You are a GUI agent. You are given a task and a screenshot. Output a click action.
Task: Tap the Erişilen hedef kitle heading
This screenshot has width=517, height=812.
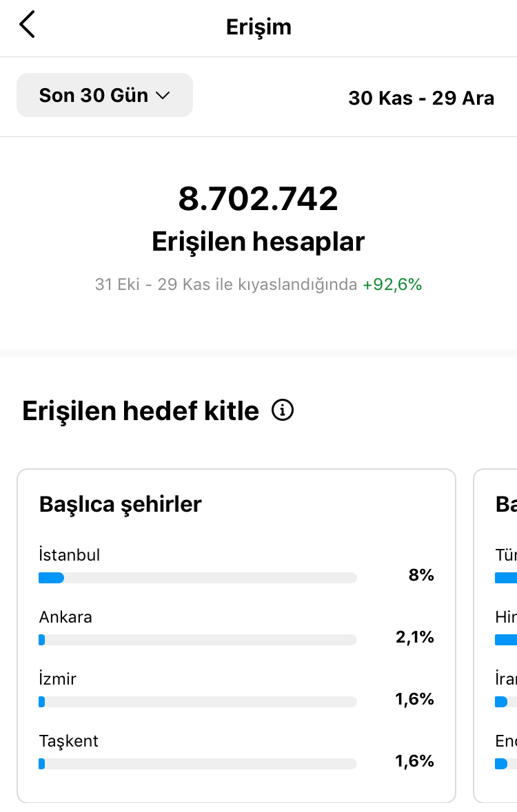[141, 410]
